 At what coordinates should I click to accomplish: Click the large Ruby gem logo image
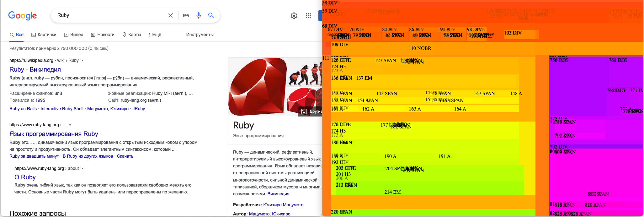(x=258, y=87)
